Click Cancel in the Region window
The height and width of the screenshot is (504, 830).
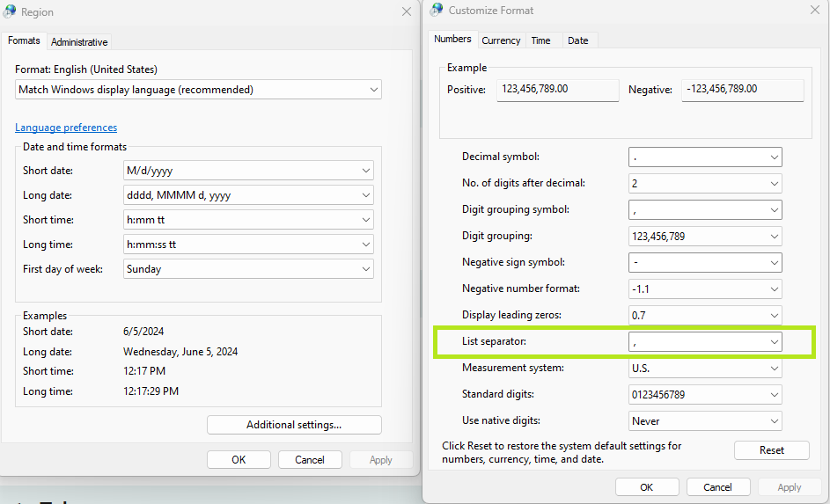click(310, 459)
